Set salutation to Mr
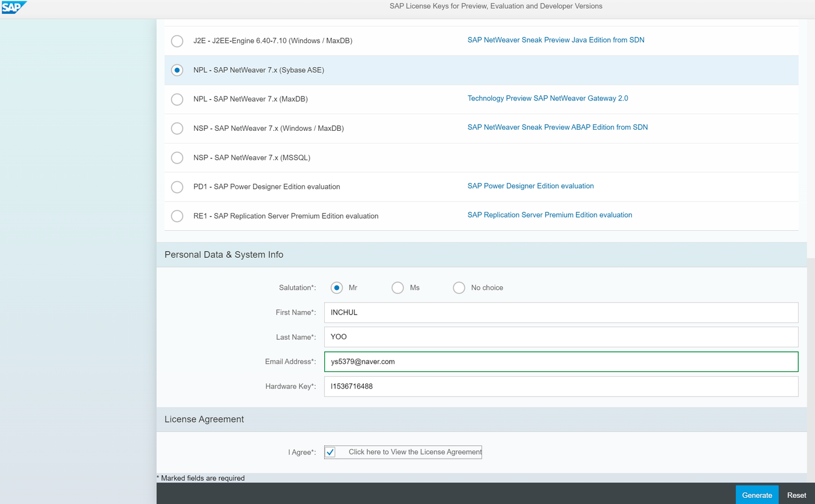 [x=337, y=288]
